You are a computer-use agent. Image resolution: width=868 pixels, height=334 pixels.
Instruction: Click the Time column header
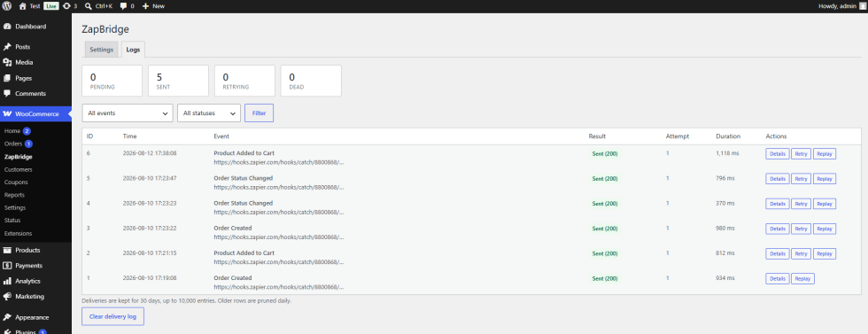(x=129, y=136)
